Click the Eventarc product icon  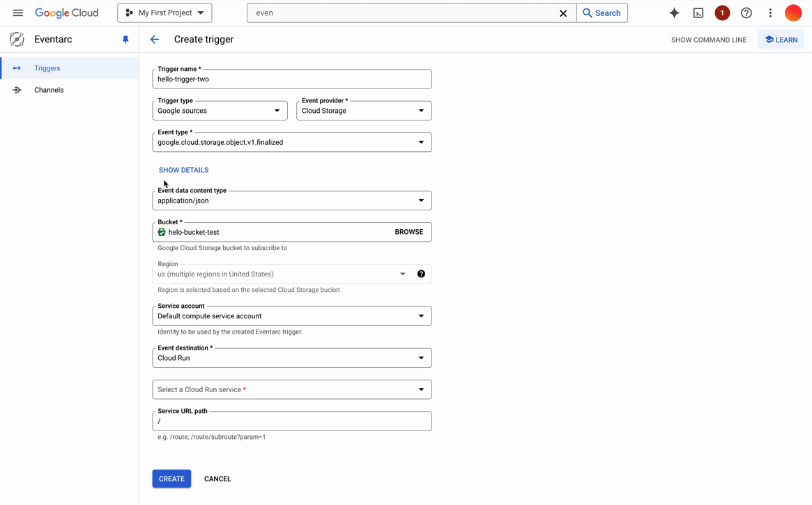tap(17, 39)
